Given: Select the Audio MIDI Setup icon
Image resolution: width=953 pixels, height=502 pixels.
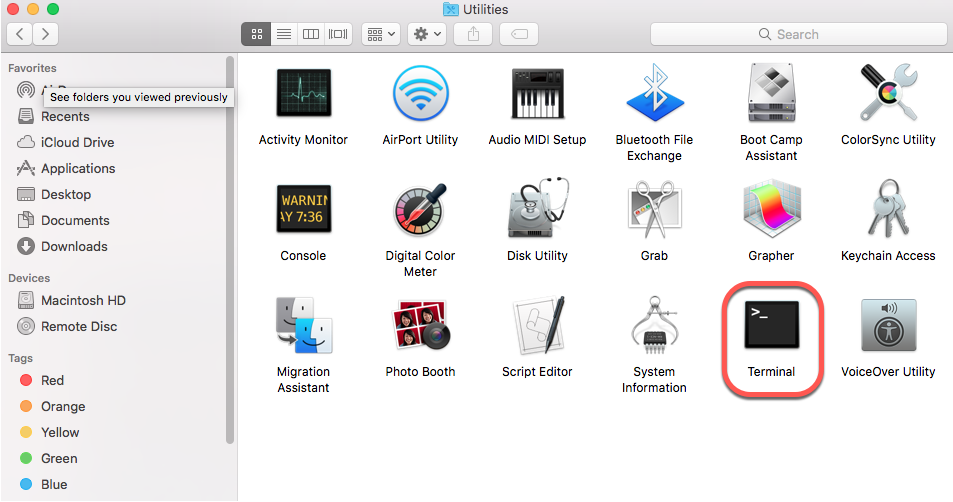Looking at the screenshot, I should click(537, 93).
